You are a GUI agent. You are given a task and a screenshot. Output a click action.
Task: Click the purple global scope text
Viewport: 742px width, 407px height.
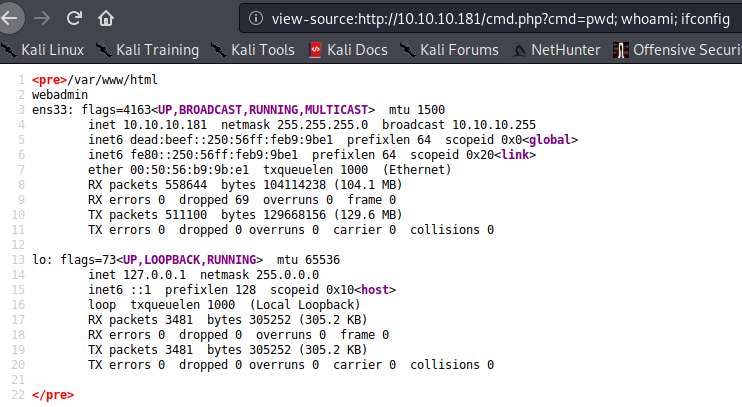coord(550,140)
